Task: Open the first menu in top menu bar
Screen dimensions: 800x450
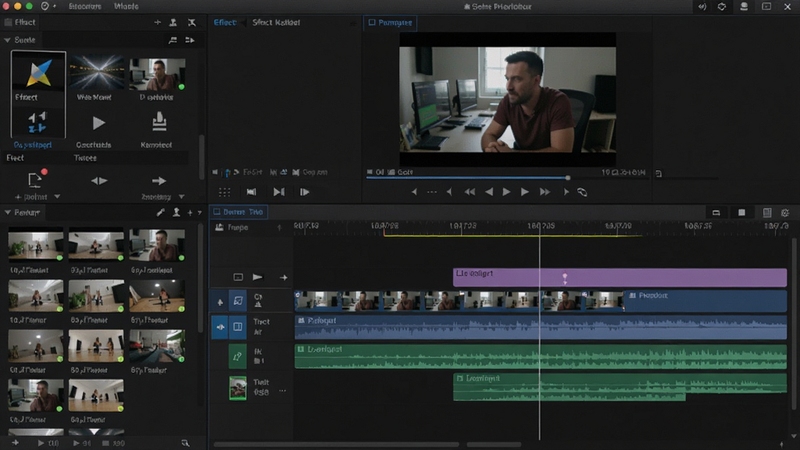Action: (x=85, y=7)
